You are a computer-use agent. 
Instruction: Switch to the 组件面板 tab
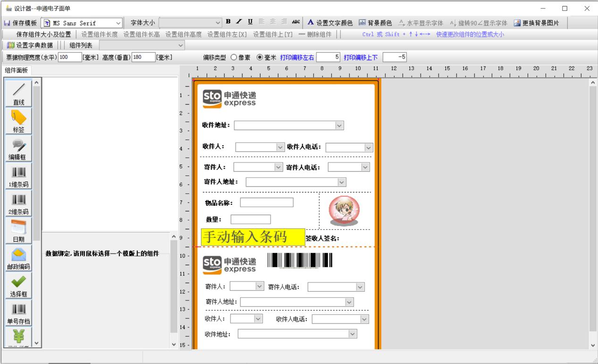[17, 70]
